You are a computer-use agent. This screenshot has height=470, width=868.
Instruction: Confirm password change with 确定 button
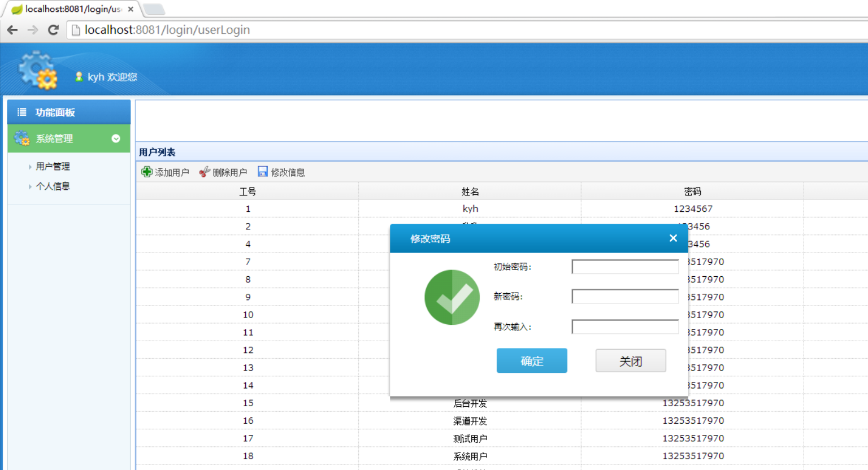[x=532, y=360]
